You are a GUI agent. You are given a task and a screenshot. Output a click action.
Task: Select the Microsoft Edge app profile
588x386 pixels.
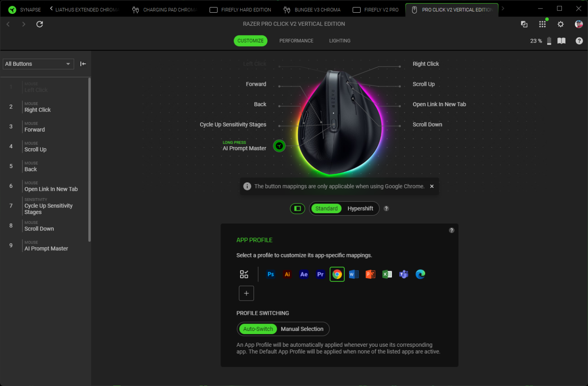(x=420, y=274)
